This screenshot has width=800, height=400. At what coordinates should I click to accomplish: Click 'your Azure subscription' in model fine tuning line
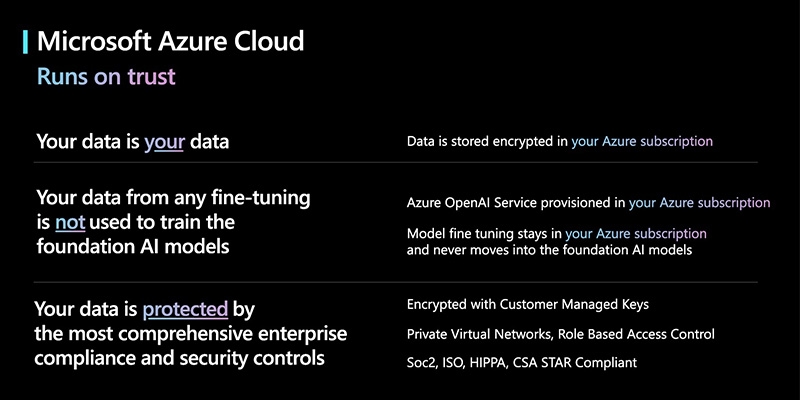click(636, 233)
